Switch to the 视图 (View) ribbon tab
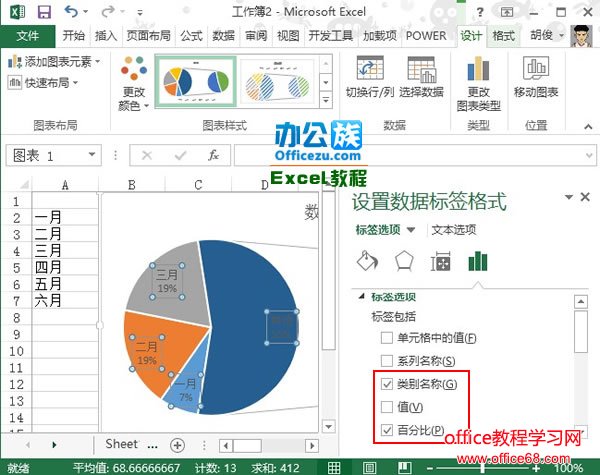The width and height of the screenshot is (600, 475). click(288, 36)
